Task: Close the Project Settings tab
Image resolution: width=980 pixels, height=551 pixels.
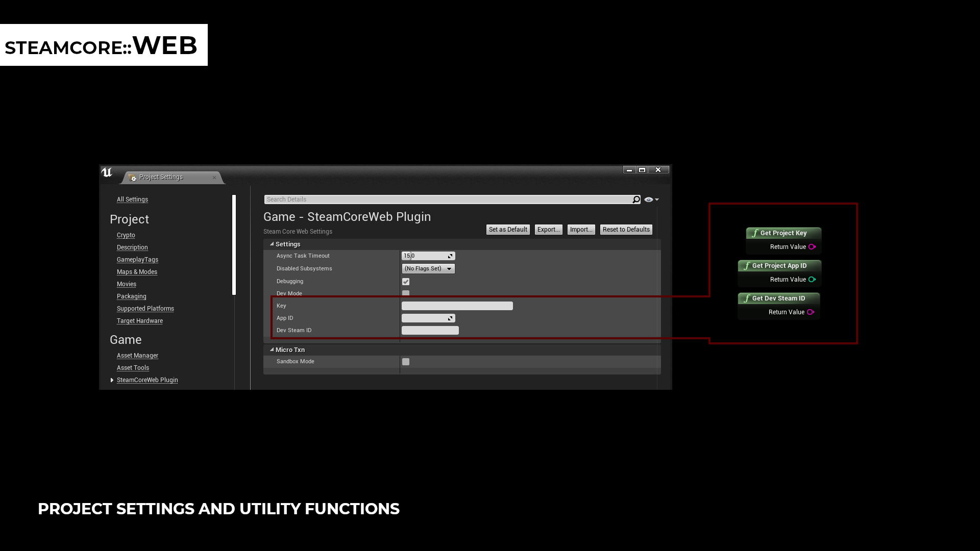Action: click(214, 178)
